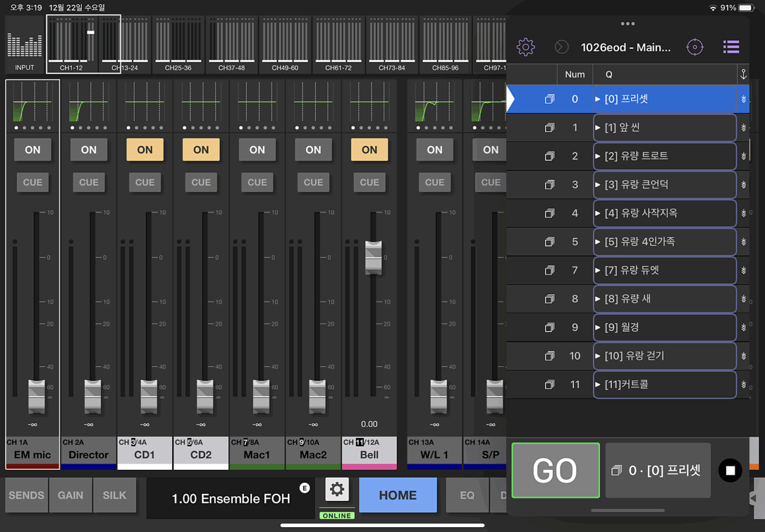The image size is (765, 532).
Task: Toggle ON for Director channel
Action: [88, 150]
